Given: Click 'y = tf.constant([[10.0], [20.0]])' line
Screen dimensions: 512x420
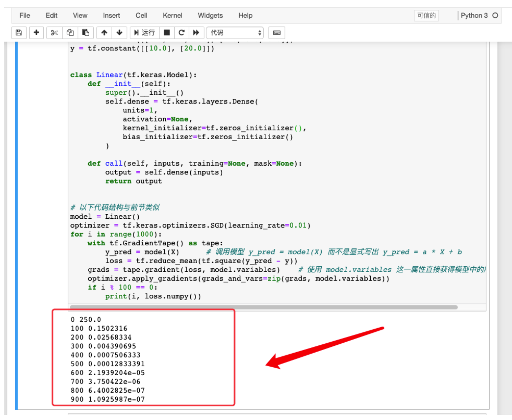Looking at the screenshot, I should [x=142, y=48].
